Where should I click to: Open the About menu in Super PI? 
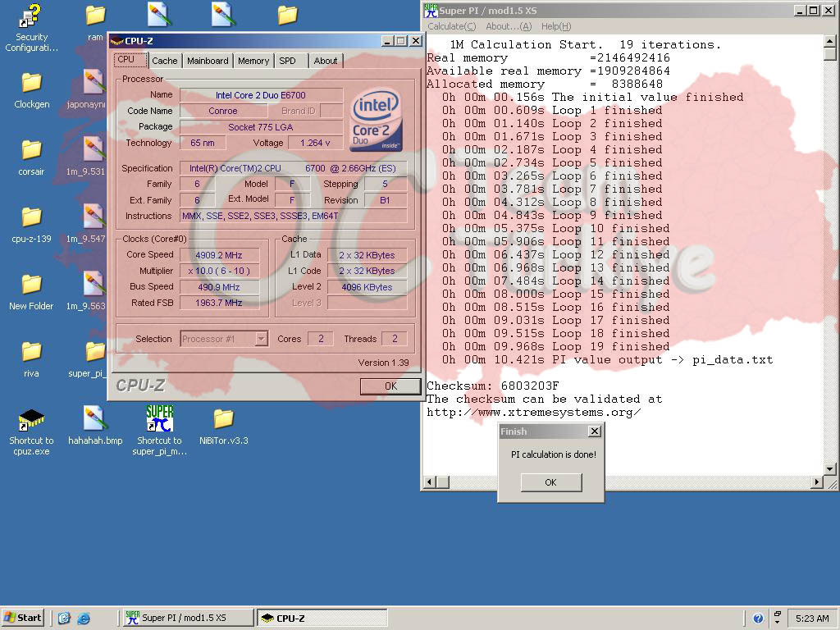[509, 26]
